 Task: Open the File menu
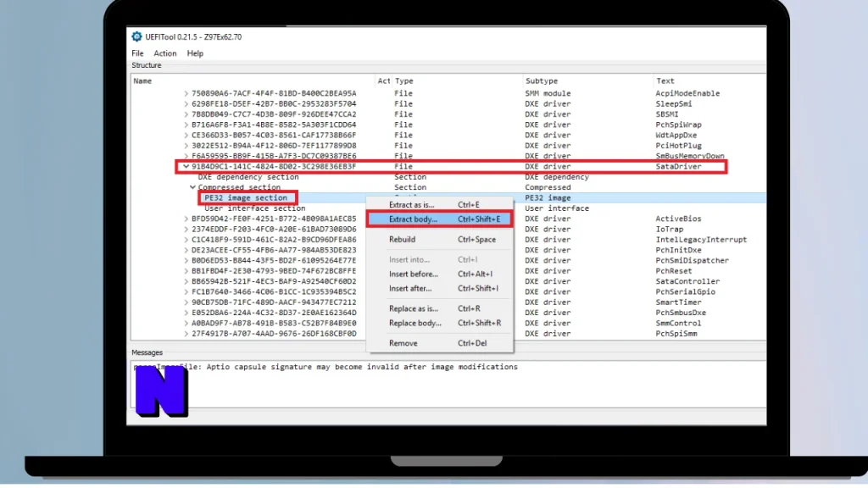pos(137,53)
